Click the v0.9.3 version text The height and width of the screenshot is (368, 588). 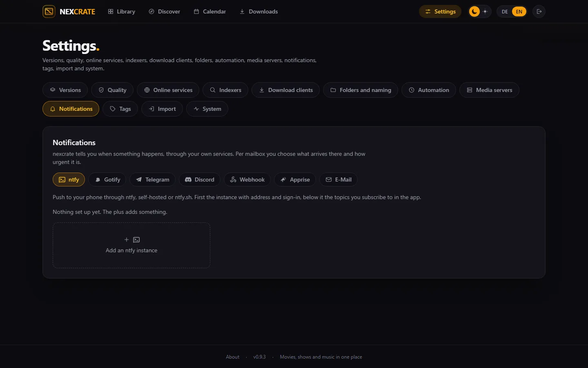[x=259, y=357]
